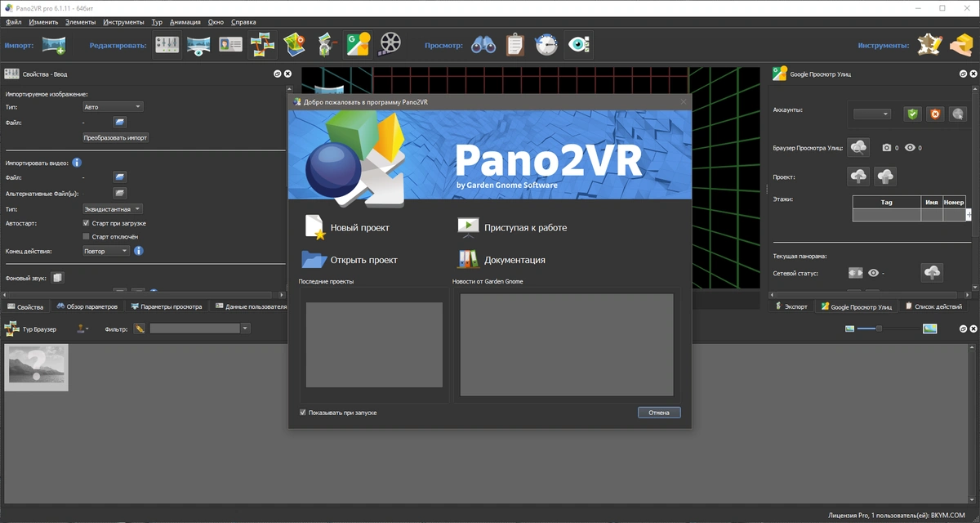The width and height of the screenshot is (980, 523).
Task: Click the orange remove account icon
Action: point(935,114)
